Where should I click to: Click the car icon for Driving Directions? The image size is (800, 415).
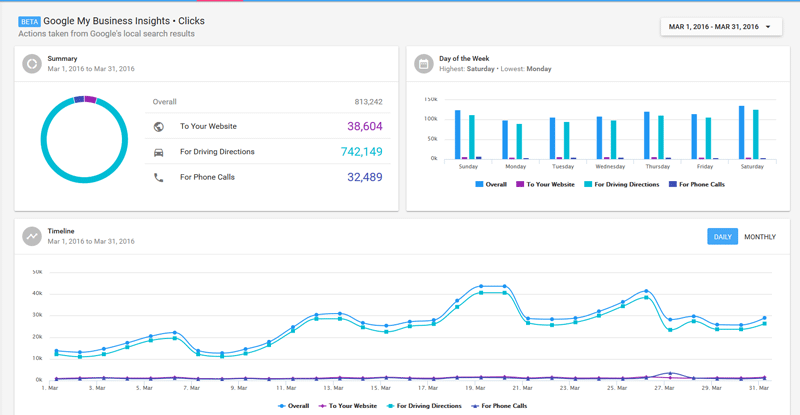(159, 152)
